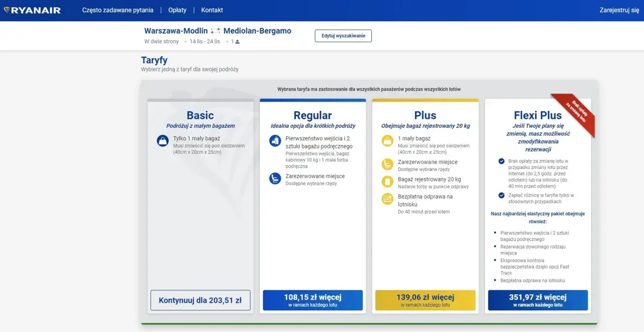This screenshot has width=644, height=332.
Task: Click the Regular fare priority boarding bags icon
Action: (x=275, y=140)
